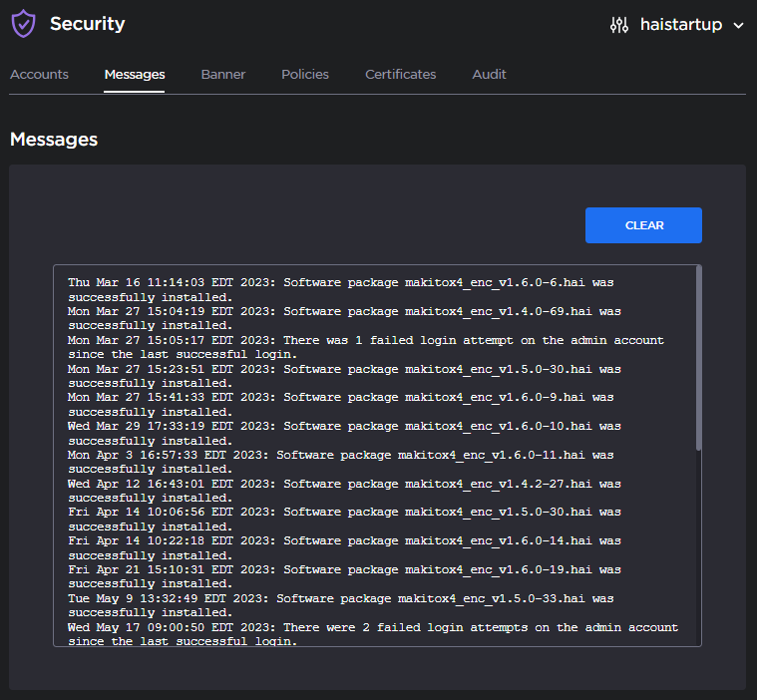
Task: Click the May 9 13:32:49 log entry
Action: click(x=340, y=605)
